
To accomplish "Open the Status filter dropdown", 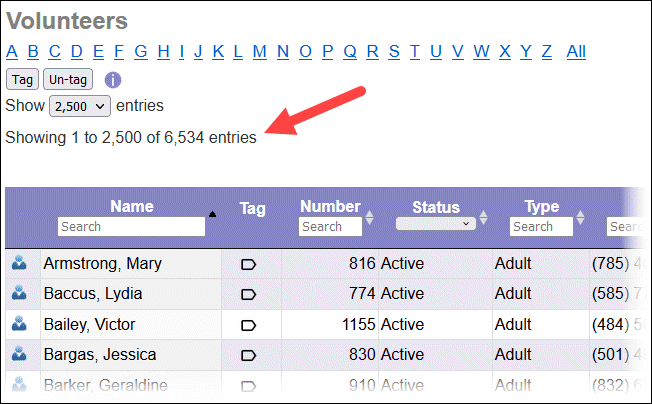I will point(436,225).
